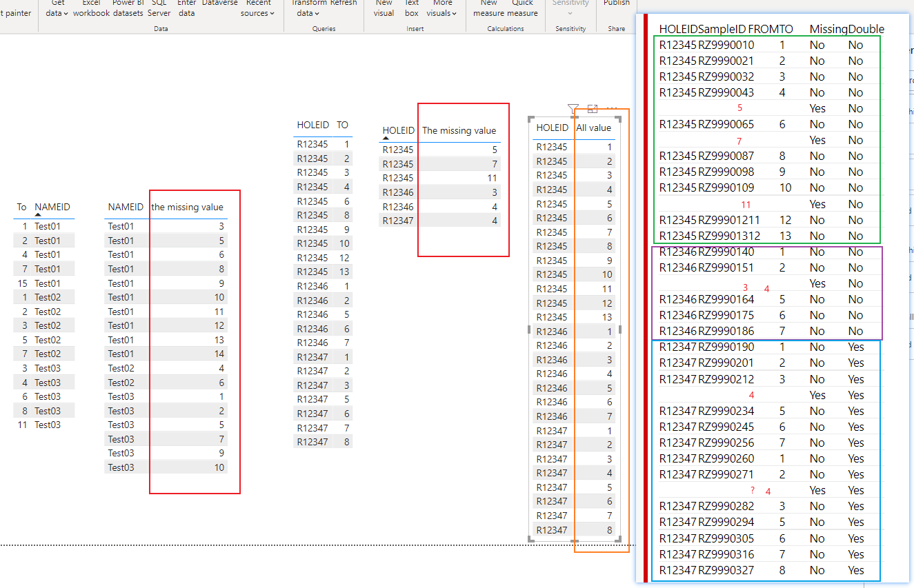
Task: Open focus mode for the All value table
Action: point(593,108)
